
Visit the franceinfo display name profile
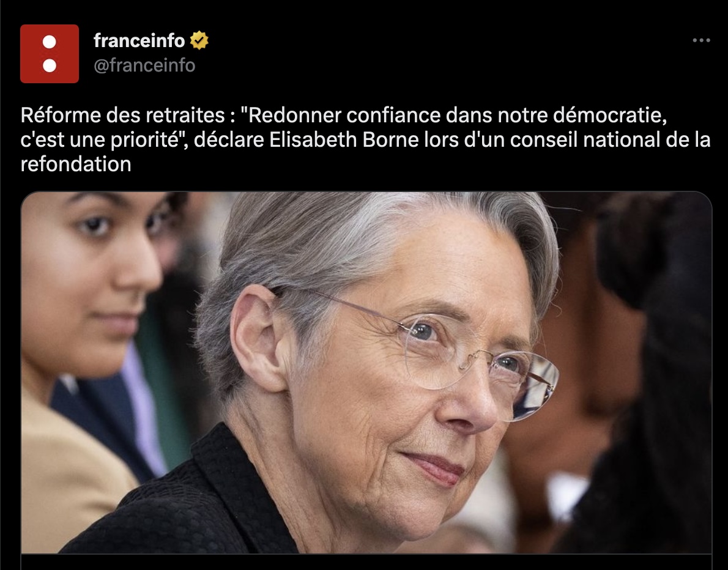click(x=139, y=41)
